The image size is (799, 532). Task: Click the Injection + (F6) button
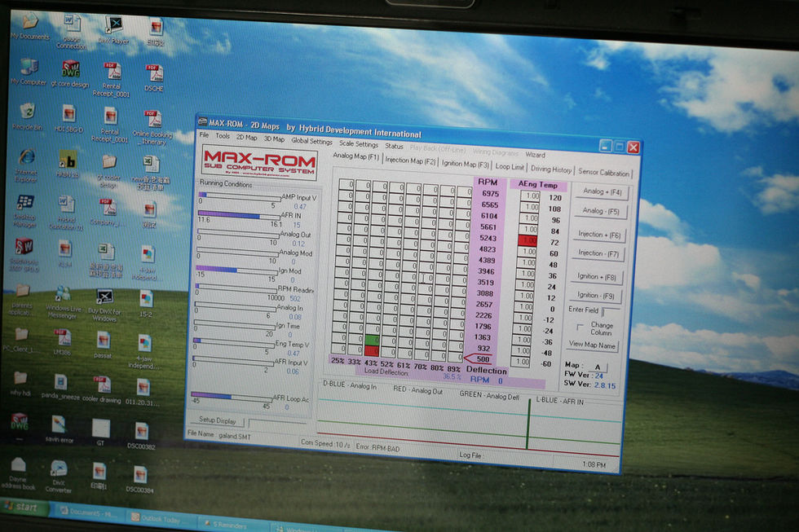(598, 234)
